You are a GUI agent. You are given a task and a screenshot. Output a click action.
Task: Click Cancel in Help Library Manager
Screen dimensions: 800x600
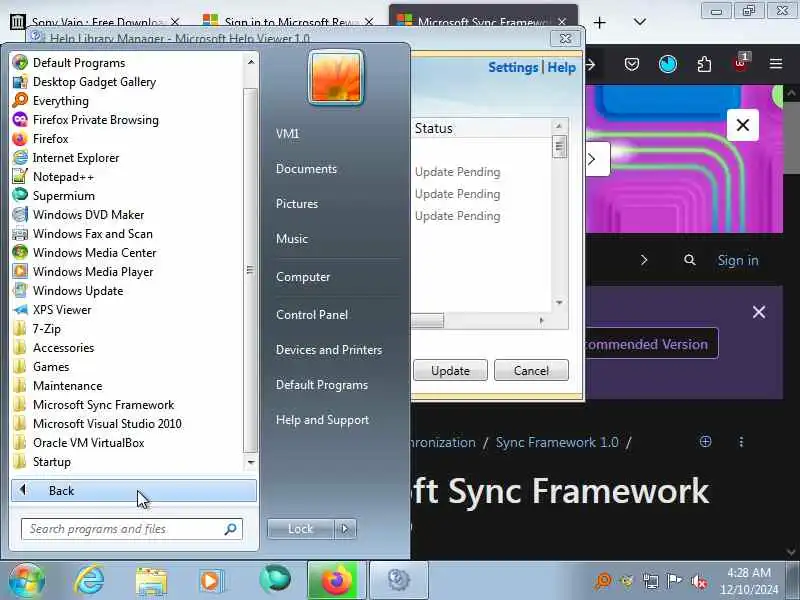[x=531, y=370]
